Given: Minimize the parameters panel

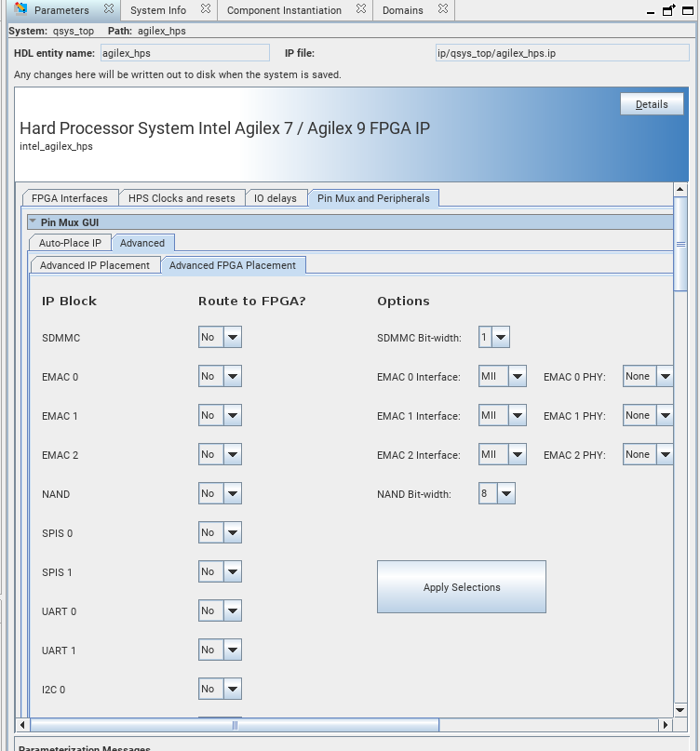Looking at the screenshot, I should coord(650,11).
